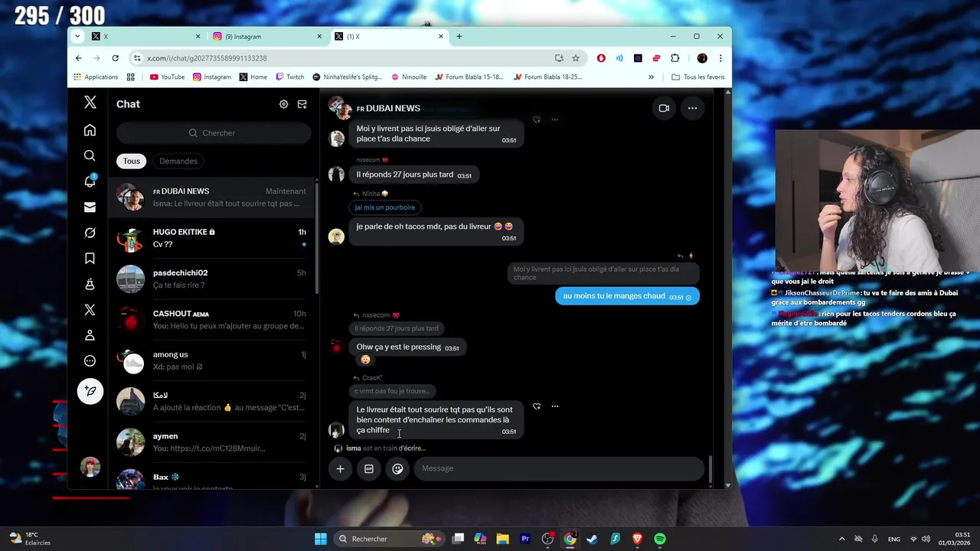Open messages envelope in X sidebar
This screenshot has height=551, width=980.
pyautogui.click(x=90, y=207)
